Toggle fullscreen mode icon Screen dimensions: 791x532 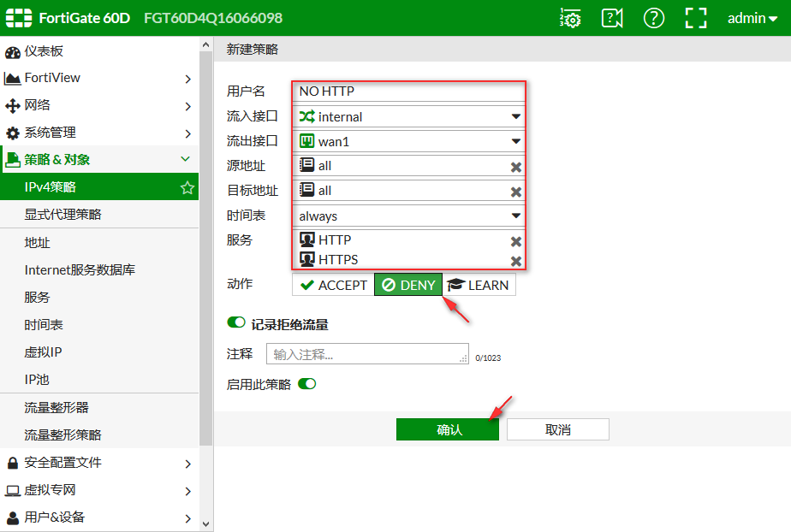click(696, 18)
